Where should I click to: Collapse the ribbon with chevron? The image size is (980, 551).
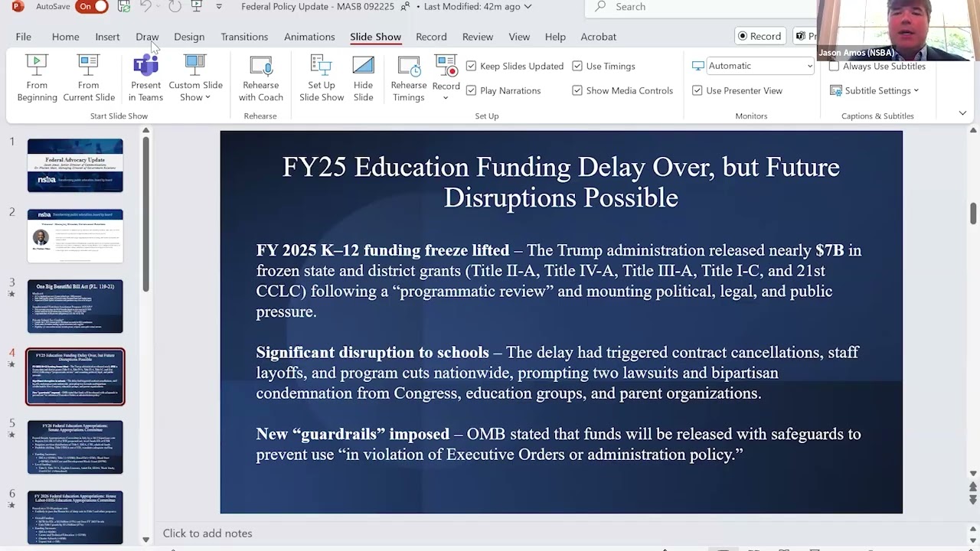(962, 113)
